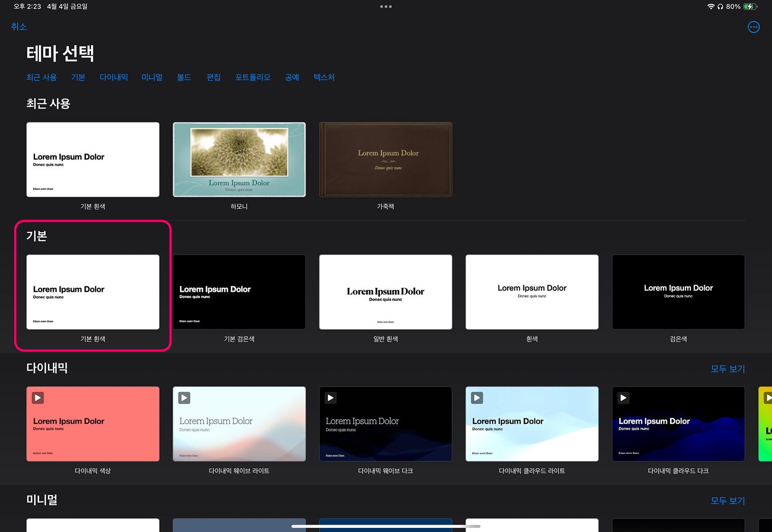Jump to the 기본 category tab
The height and width of the screenshot is (532, 772).
[78, 77]
